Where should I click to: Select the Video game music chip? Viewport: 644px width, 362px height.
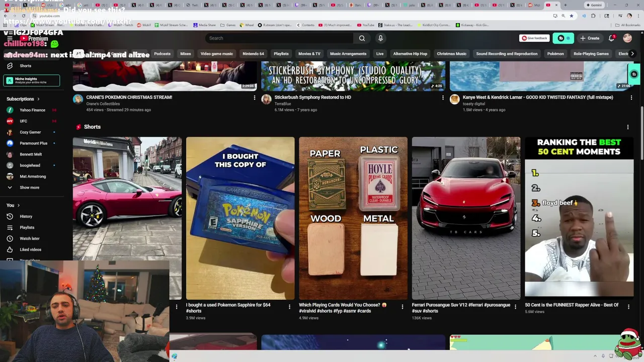tap(217, 54)
